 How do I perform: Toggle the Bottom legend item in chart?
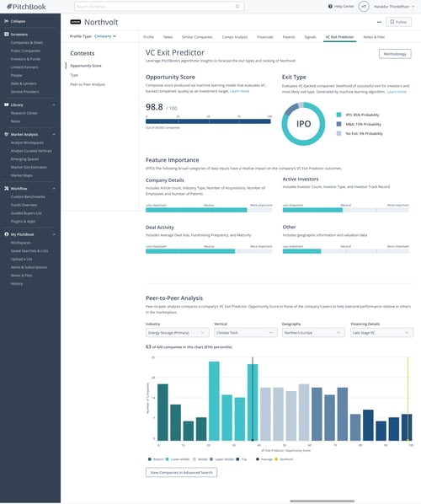point(156,459)
